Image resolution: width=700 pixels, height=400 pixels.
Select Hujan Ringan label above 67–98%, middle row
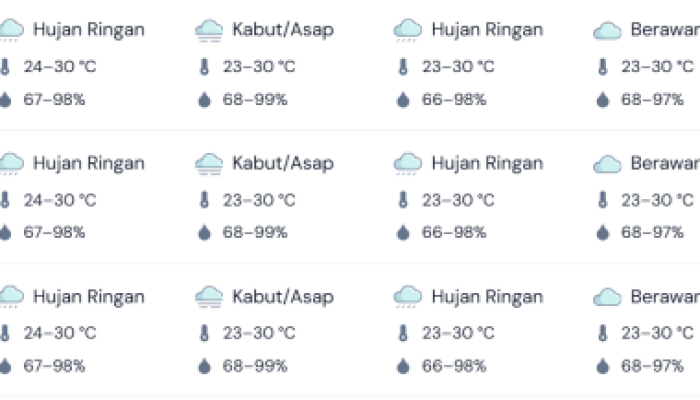(x=89, y=163)
